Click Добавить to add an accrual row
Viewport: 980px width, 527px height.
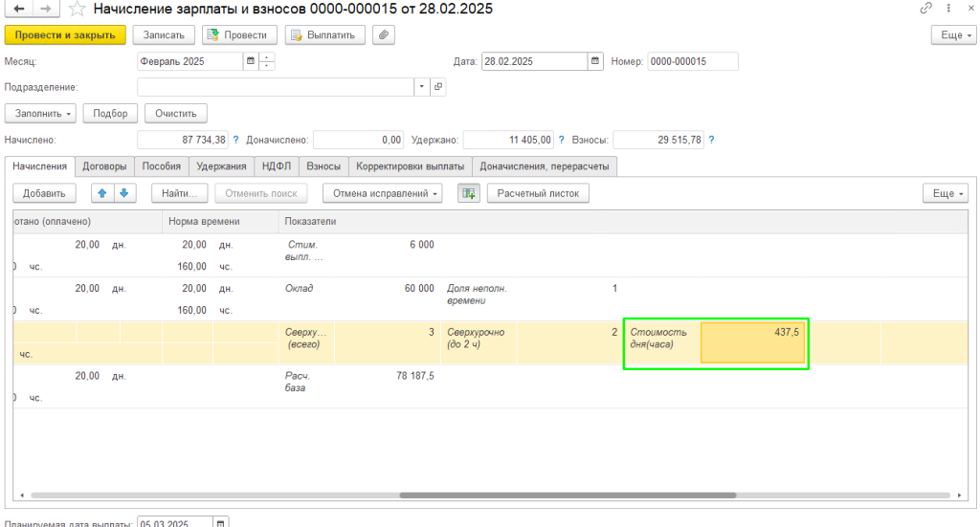(x=44, y=193)
